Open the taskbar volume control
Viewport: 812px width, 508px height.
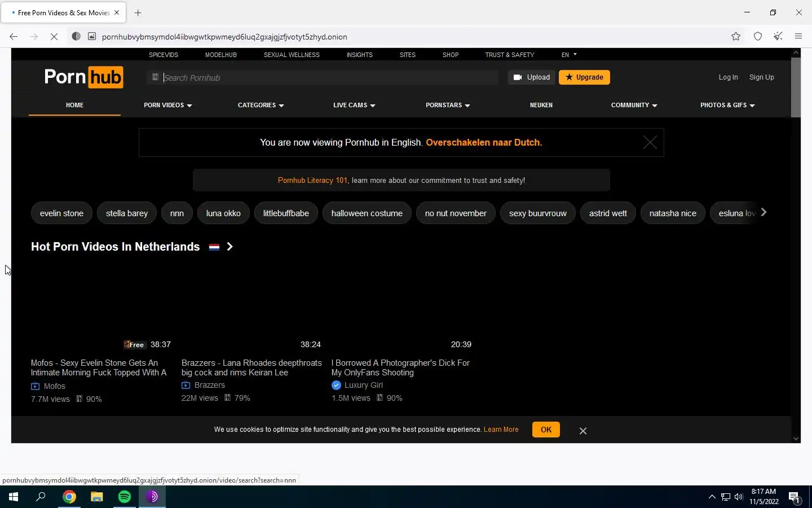pos(739,497)
